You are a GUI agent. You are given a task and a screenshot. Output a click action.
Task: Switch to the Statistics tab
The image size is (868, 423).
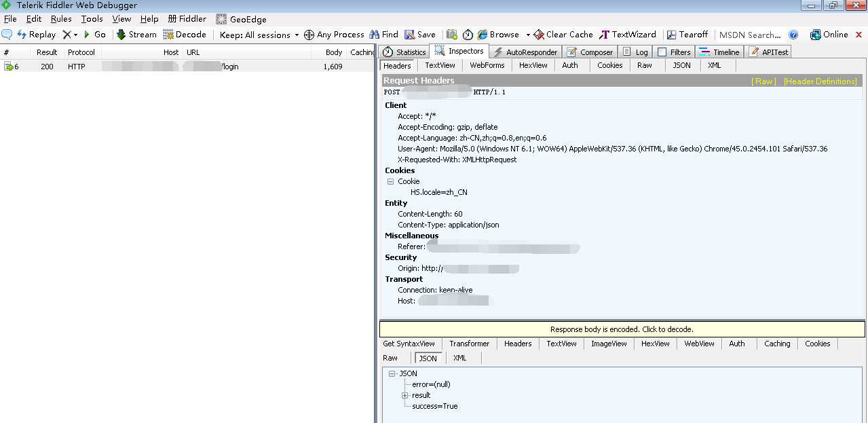404,52
